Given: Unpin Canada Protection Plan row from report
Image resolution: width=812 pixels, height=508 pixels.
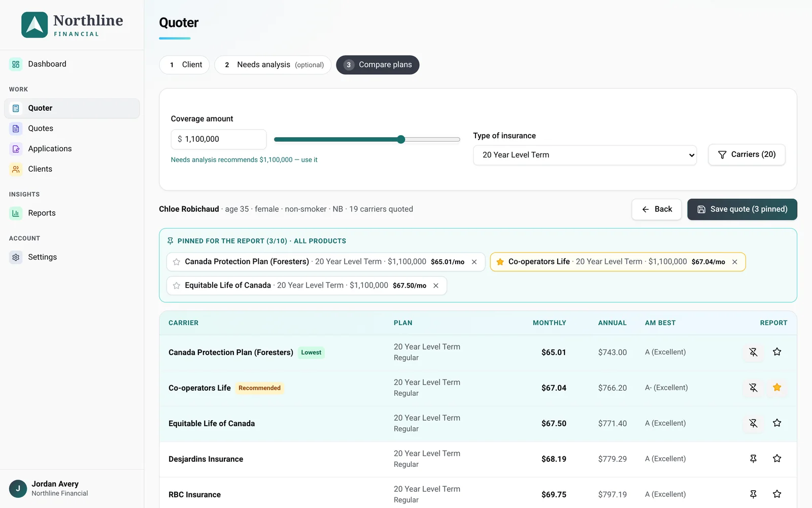Looking at the screenshot, I should coord(753,352).
